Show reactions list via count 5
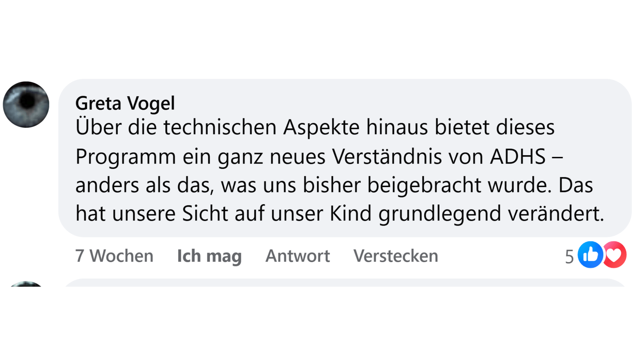The height and width of the screenshot is (362, 644). click(569, 257)
